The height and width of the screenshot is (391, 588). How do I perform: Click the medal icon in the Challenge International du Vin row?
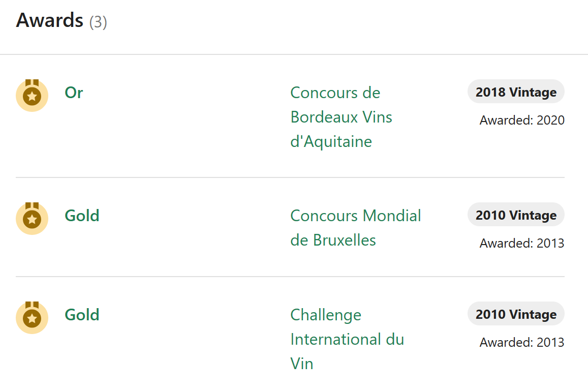point(32,317)
